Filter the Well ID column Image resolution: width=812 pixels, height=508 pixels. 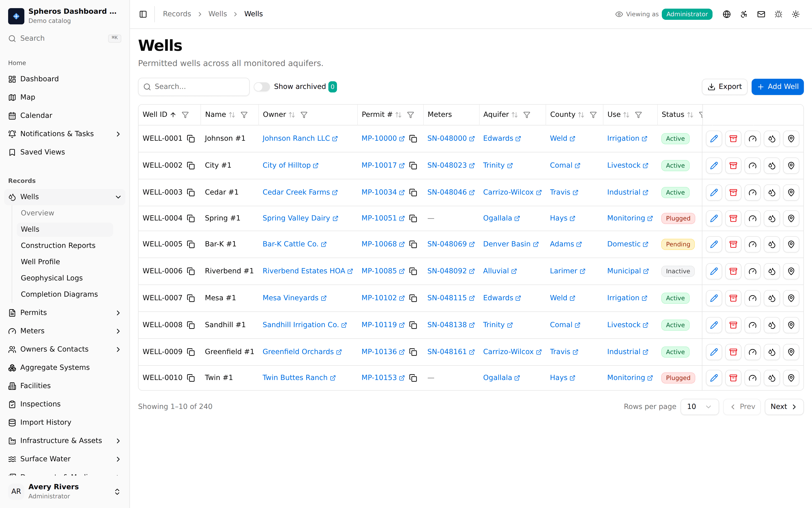pos(185,115)
